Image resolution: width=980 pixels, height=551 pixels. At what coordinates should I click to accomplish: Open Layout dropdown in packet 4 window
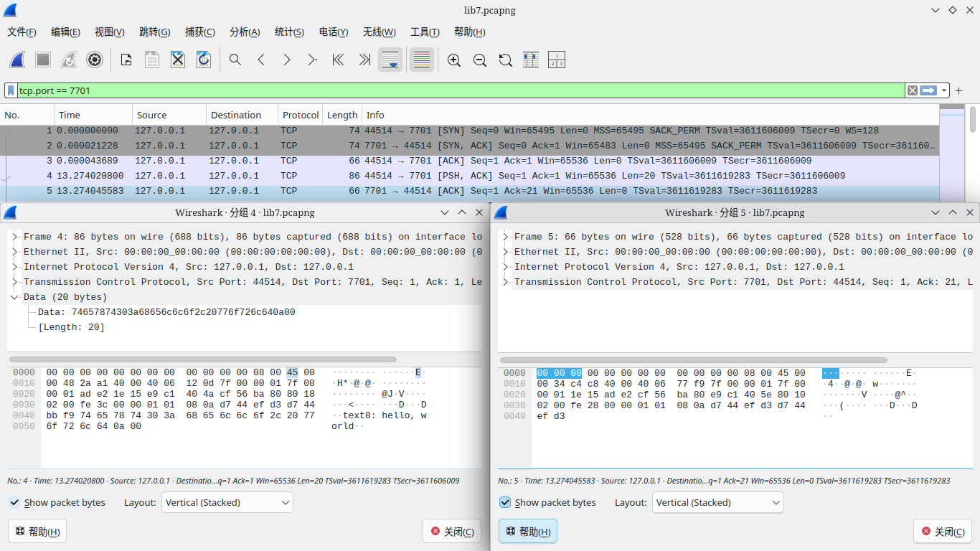[227, 503]
